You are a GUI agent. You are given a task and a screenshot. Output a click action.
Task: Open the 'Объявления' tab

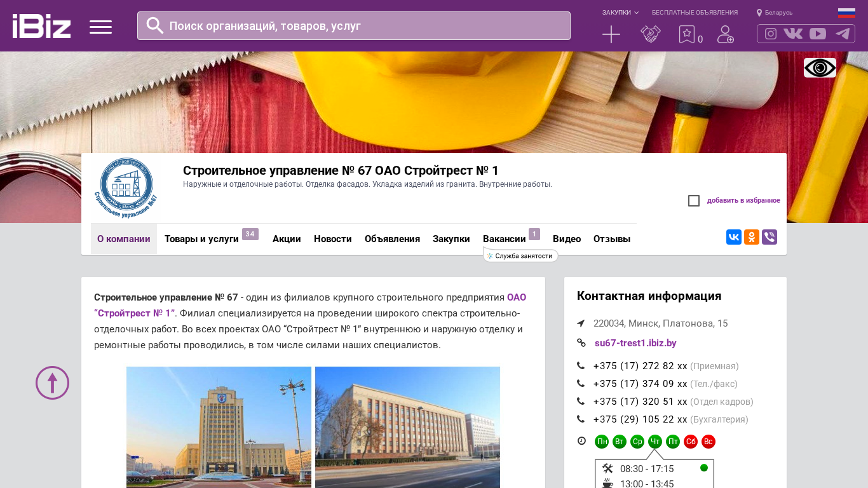click(x=392, y=239)
